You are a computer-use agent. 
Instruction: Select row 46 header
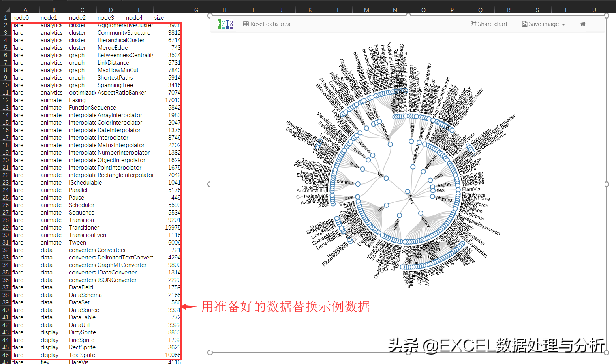(6, 355)
